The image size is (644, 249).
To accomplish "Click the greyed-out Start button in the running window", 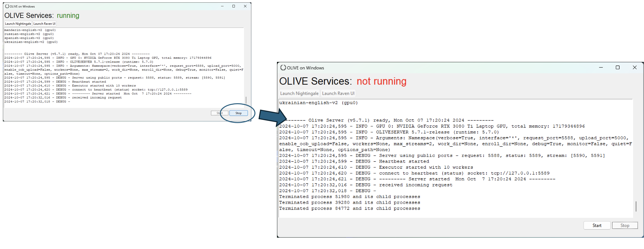I will click(219, 113).
